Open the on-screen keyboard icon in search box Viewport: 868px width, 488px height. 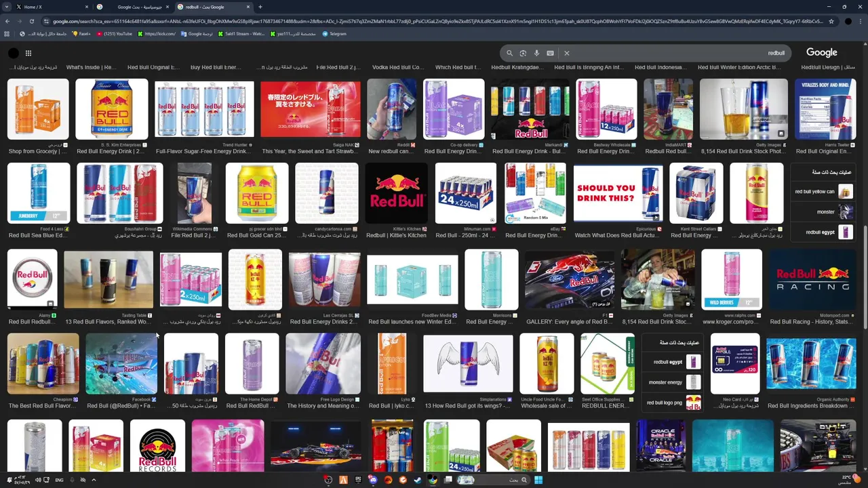click(550, 53)
